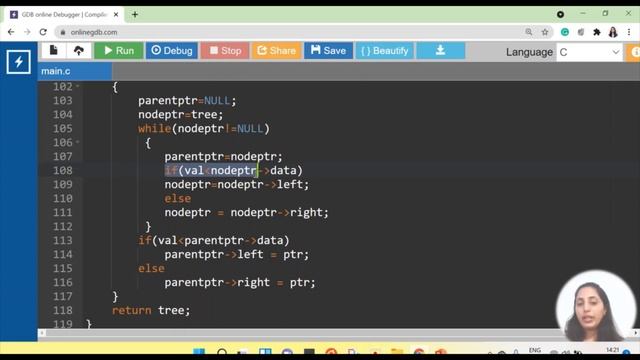Stop the running program
This screenshot has height=360, width=640.
point(225,51)
